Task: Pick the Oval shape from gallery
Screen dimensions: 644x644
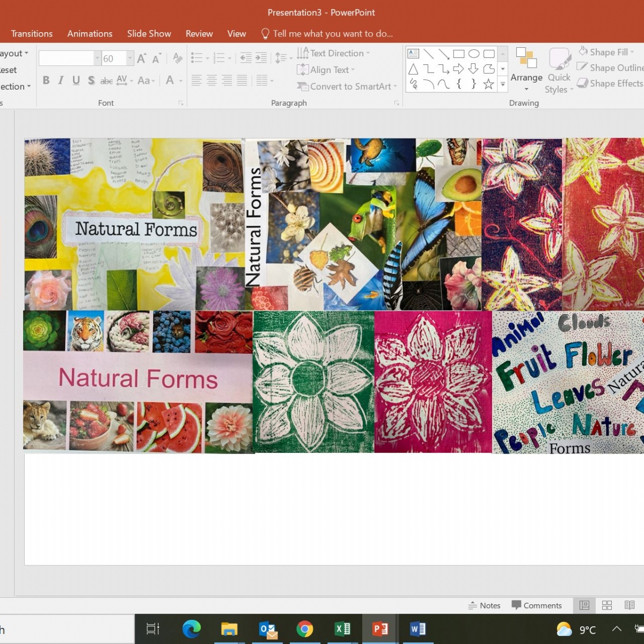Action: coord(473,54)
